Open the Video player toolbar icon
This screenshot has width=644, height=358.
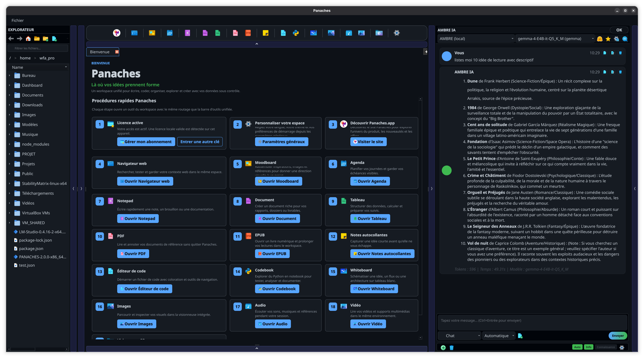(361, 33)
